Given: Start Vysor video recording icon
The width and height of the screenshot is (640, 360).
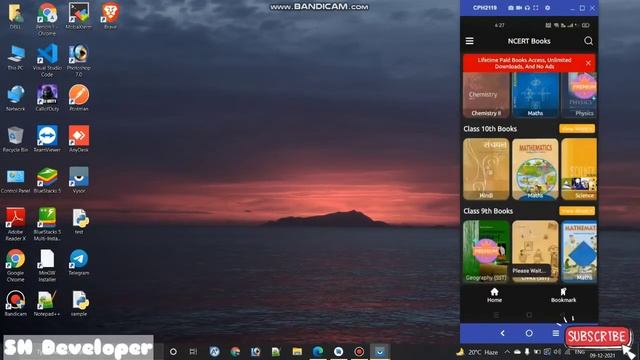Looking at the screenshot, I should point(519,8).
